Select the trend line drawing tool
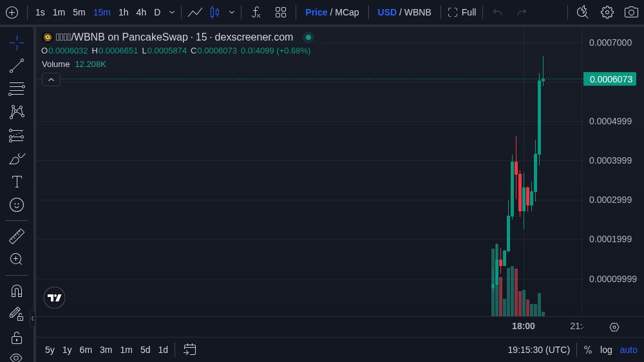This screenshot has height=362, width=644. pyautogui.click(x=17, y=66)
